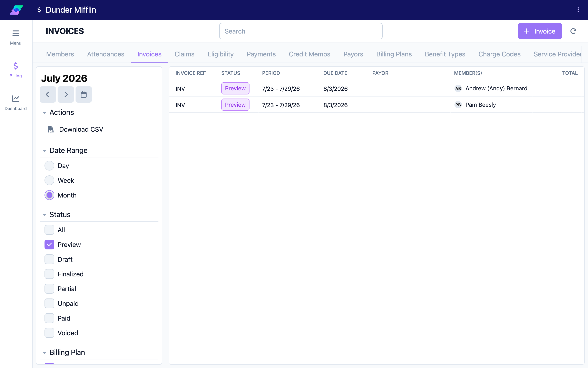
Task: Click Preview status on Pam Beesly's invoice
Action: [x=235, y=105]
